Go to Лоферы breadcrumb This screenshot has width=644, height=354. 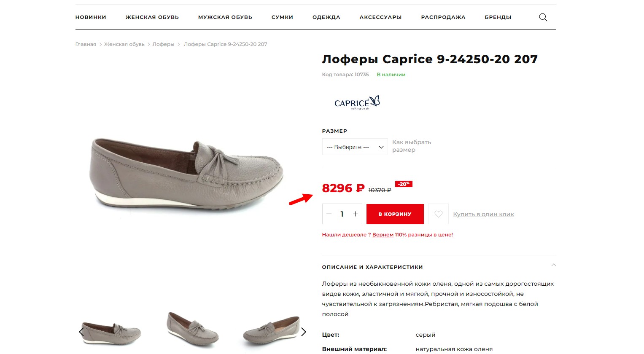pos(163,44)
